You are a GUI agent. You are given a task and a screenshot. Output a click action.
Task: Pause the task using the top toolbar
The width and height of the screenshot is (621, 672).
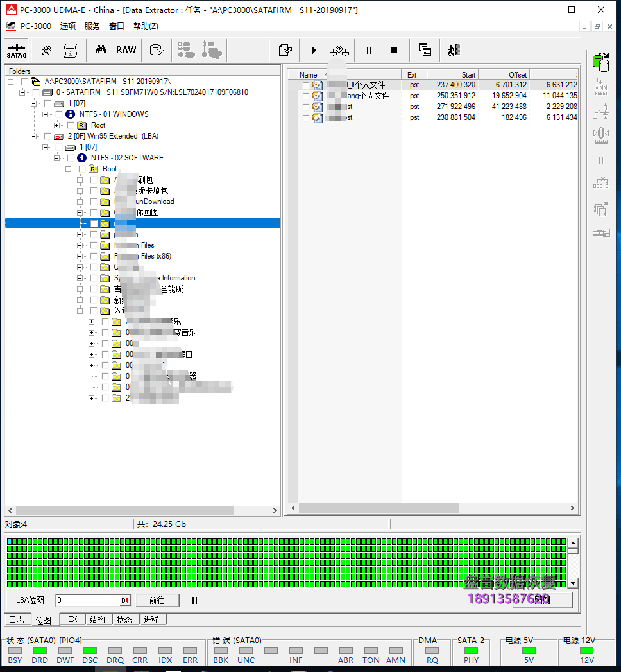click(x=369, y=51)
